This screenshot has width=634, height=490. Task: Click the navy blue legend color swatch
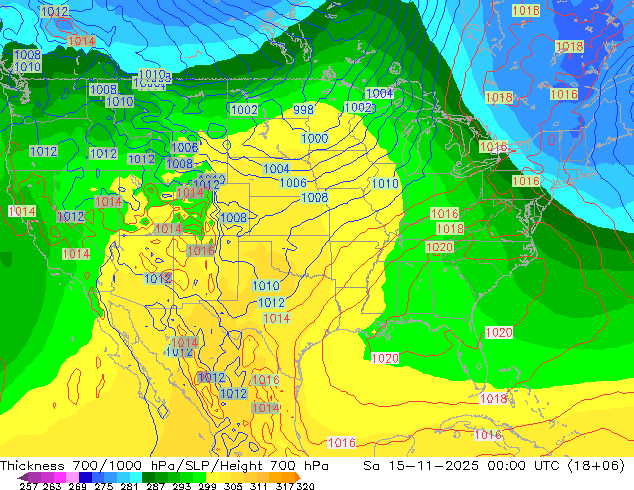pyautogui.click(x=85, y=477)
